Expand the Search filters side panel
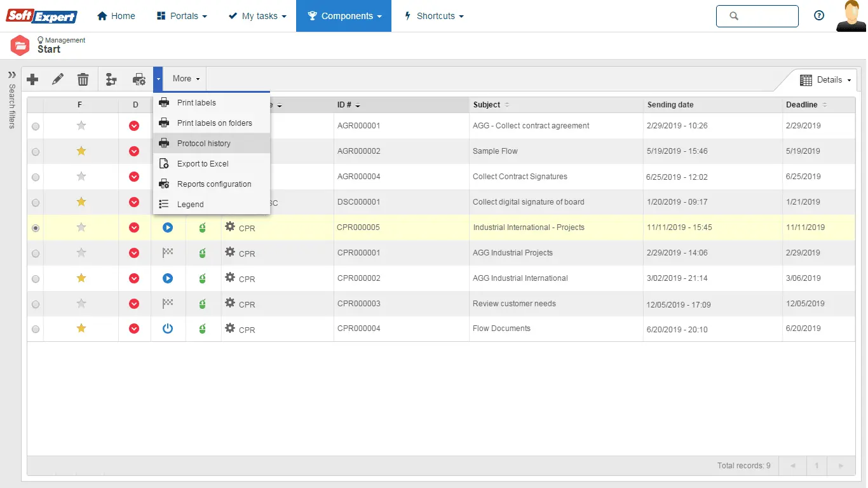This screenshot has height=488, width=868. point(11,75)
